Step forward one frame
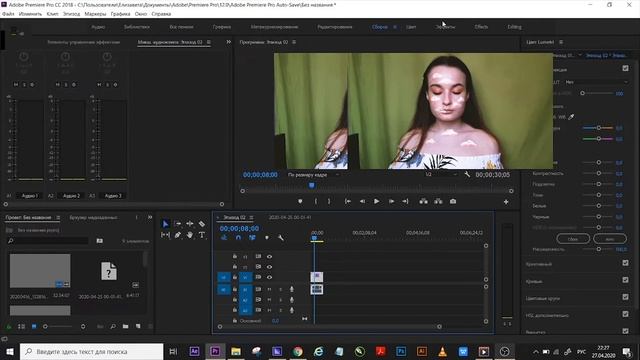The height and width of the screenshot is (360, 640). coord(391,201)
